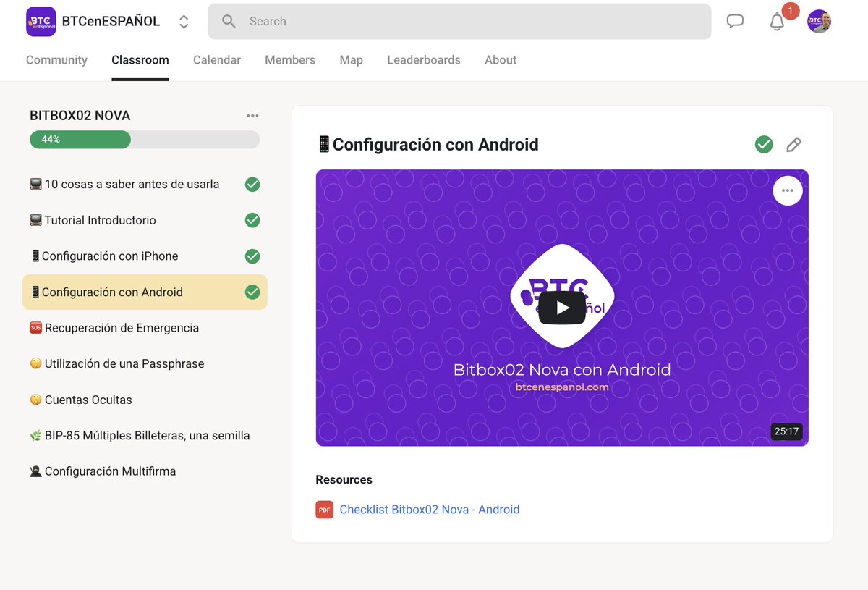The width and height of the screenshot is (868, 590).
Task: Open the video options three-dot button
Action: (x=788, y=191)
